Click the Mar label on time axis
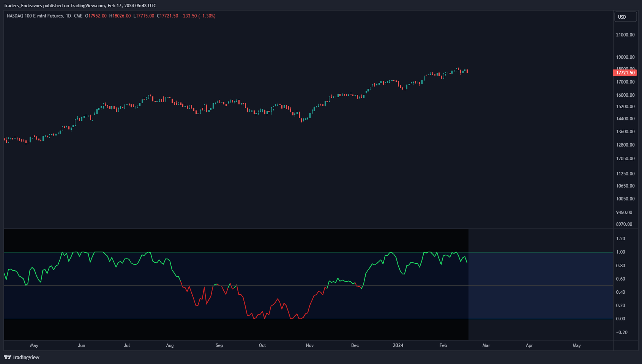Viewport: 642px width, 364px height. click(x=486, y=345)
